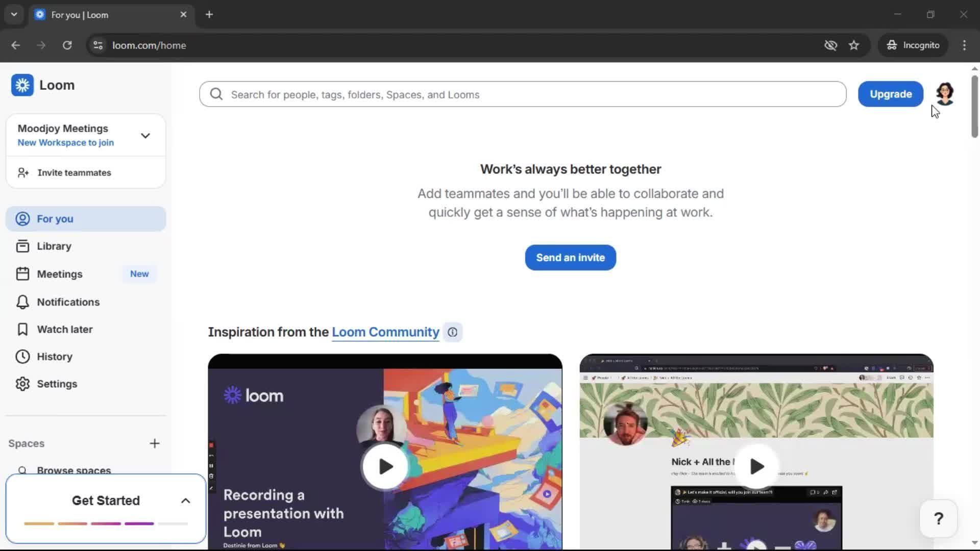The image size is (980, 551).
Task: Click the third-party cookies blocked eye icon
Action: (830, 45)
